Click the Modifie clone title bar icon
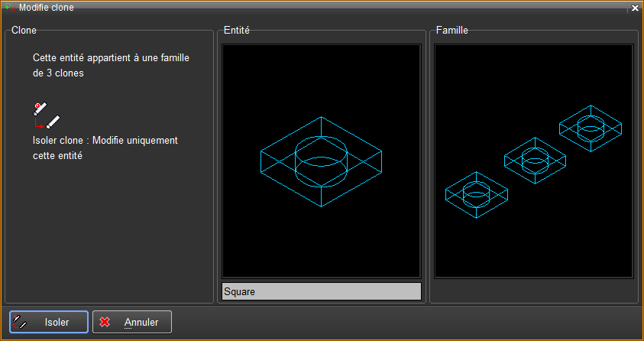This screenshot has width=644, height=341. click(x=10, y=8)
